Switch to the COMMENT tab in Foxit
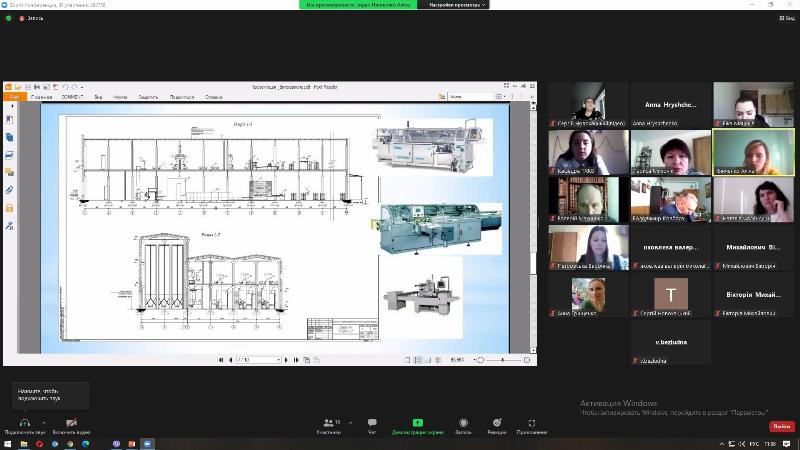 [72, 97]
